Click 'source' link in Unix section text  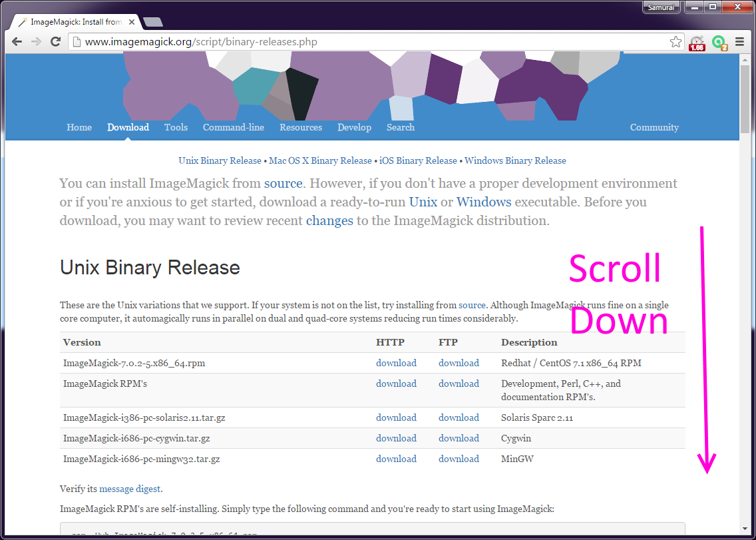tap(472, 306)
